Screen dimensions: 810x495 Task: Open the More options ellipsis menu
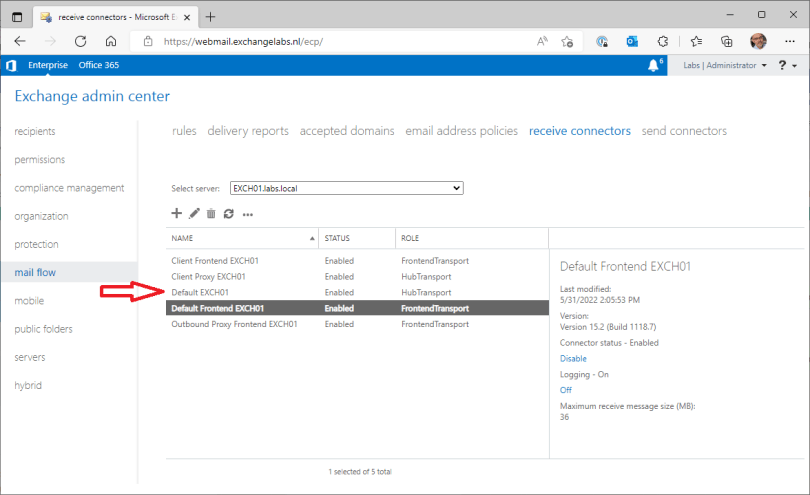coord(248,214)
